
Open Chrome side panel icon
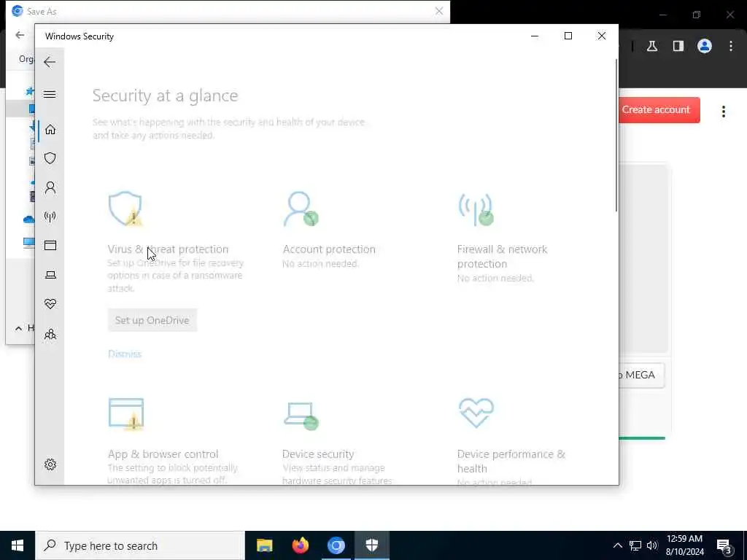point(678,46)
